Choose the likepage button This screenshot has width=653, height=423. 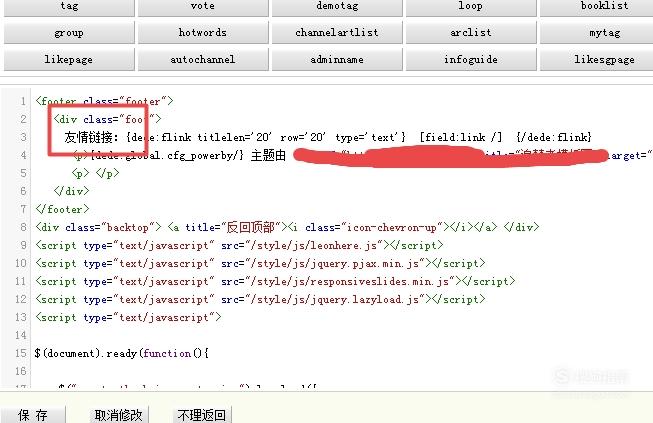click(69, 60)
